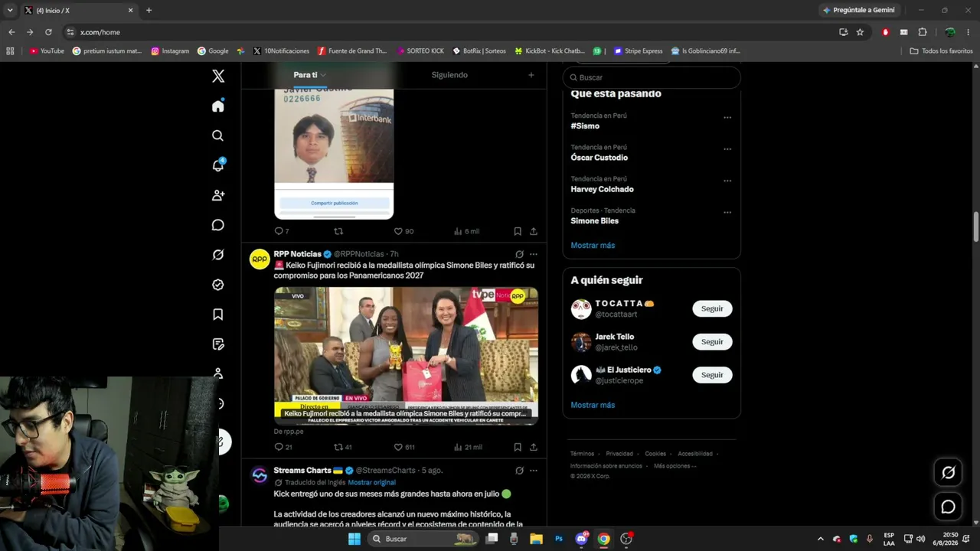980x551 pixels.
Task: Open SORTEO KICK bookmark
Action: 420,51
